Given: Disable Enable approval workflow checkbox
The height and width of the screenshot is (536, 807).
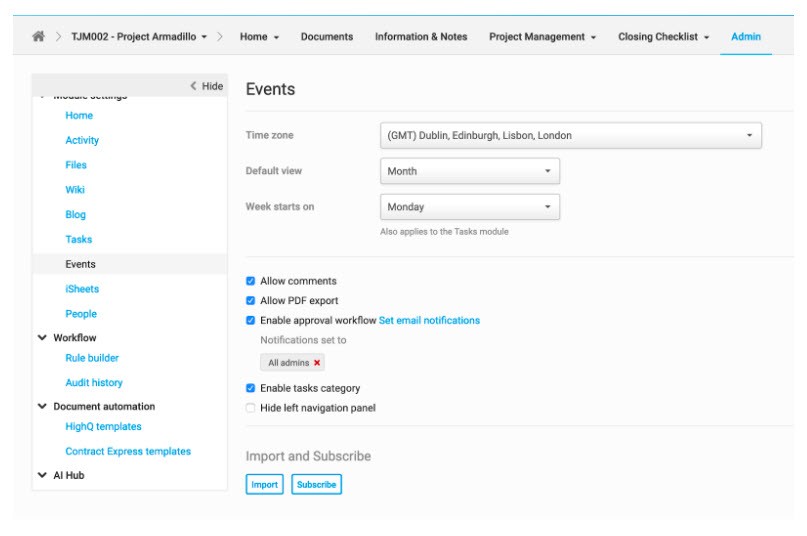Looking at the screenshot, I should 251,321.
